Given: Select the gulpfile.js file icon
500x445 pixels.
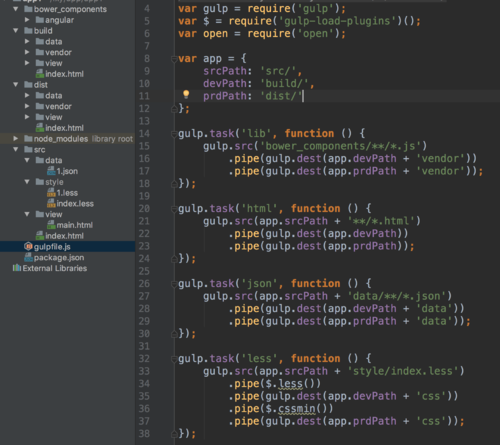Looking at the screenshot, I should (x=28, y=247).
